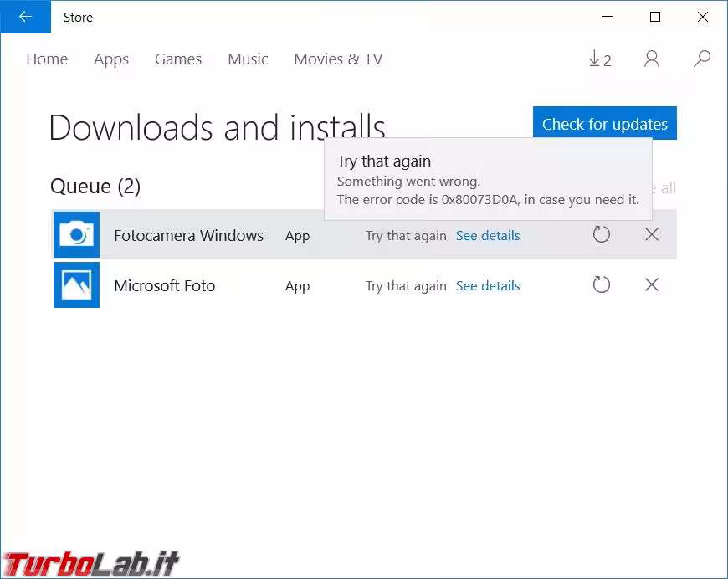Open See details for Fotocamera Windows
This screenshot has height=579, width=728.
pos(488,236)
